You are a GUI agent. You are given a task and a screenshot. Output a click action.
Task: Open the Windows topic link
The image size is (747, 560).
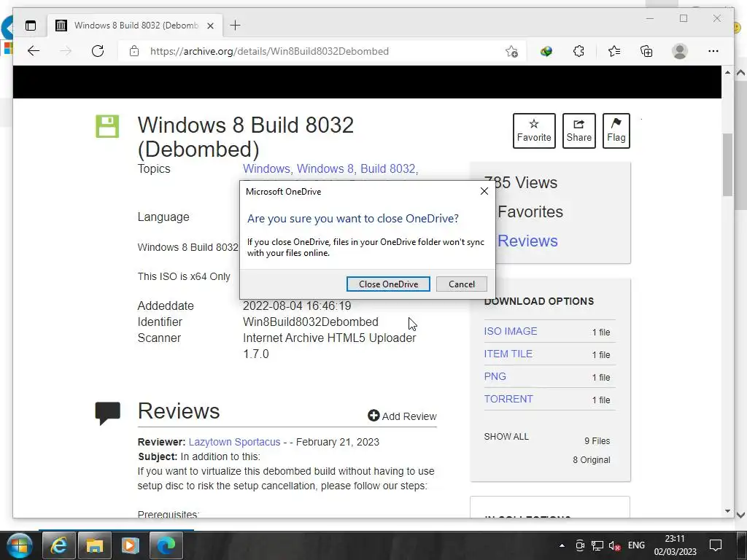pyautogui.click(x=266, y=168)
